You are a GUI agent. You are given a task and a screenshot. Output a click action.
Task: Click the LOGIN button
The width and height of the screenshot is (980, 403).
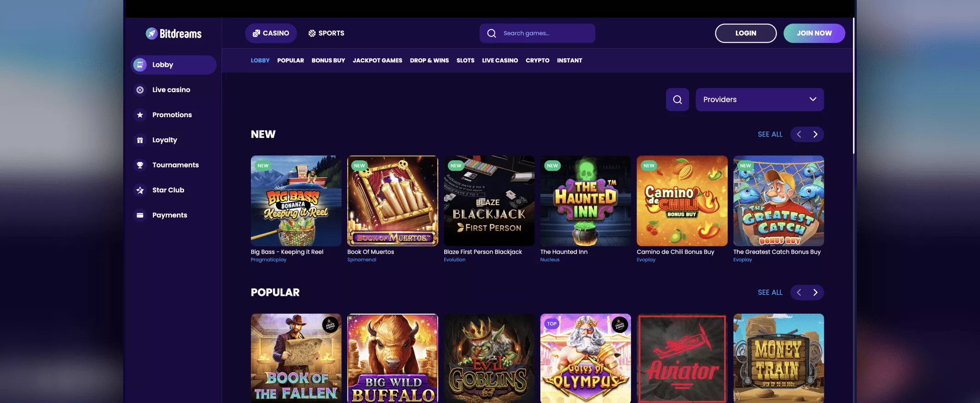tap(746, 33)
